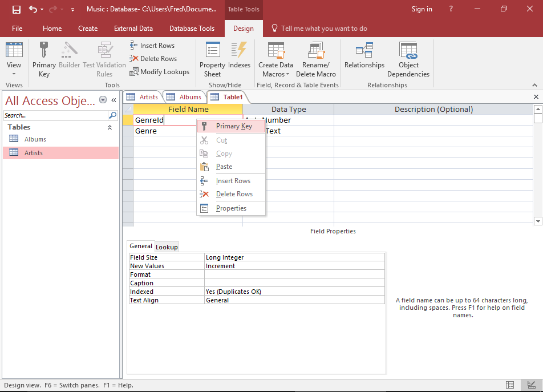Open the Undo history dropdown arrow

[42, 9]
